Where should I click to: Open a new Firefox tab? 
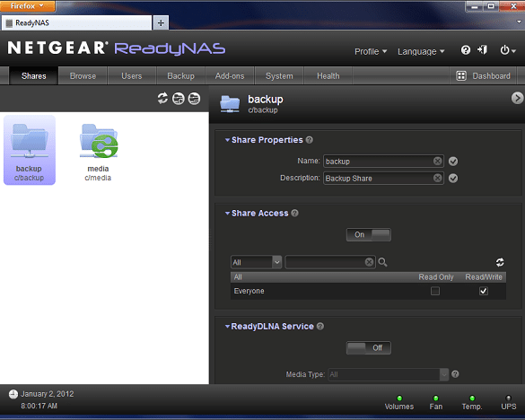(161, 22)
